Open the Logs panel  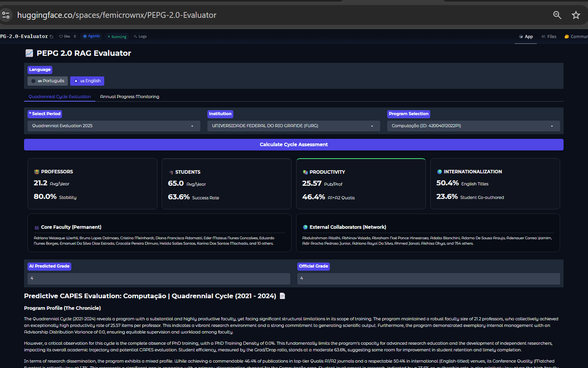[x=140, y=36]
